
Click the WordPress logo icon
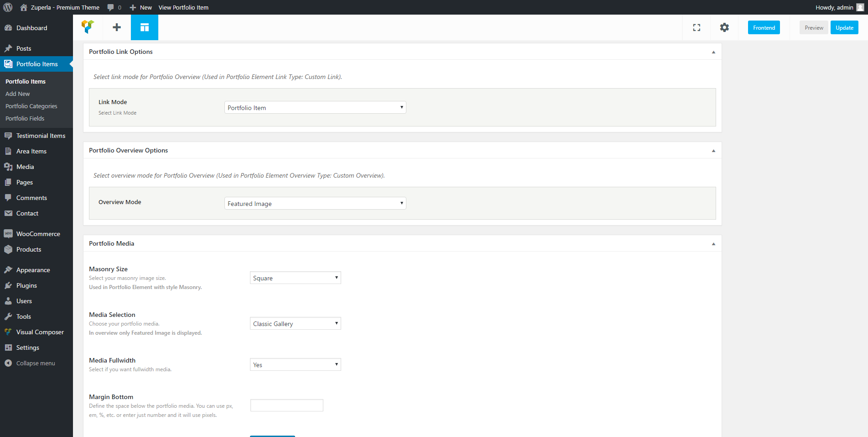click(8, 7)
